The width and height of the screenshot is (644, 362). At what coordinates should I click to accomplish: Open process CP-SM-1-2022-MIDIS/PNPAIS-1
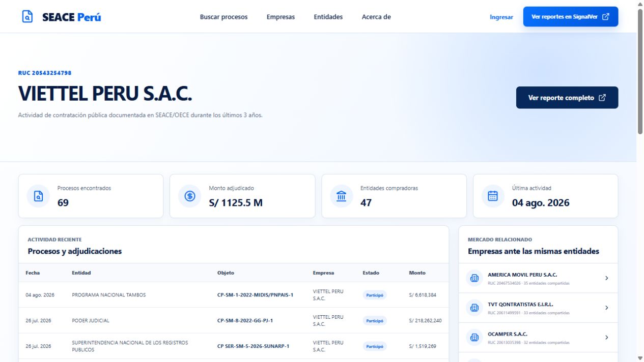point(255,295)
